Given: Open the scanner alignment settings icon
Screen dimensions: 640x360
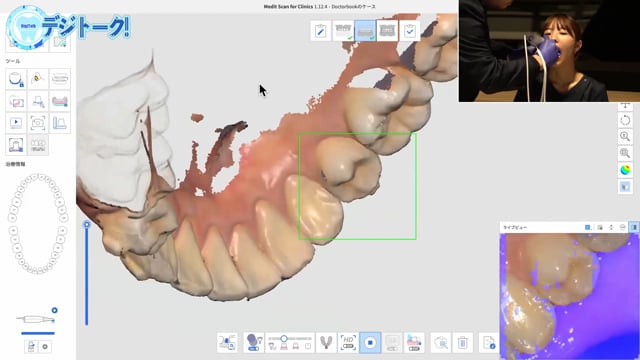Looking at the screenshot, I should [227, 342].
